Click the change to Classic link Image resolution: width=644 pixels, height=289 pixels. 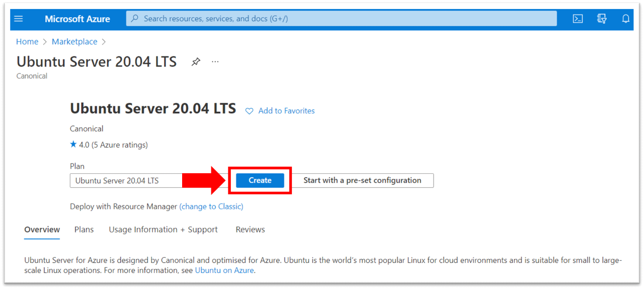211,206
